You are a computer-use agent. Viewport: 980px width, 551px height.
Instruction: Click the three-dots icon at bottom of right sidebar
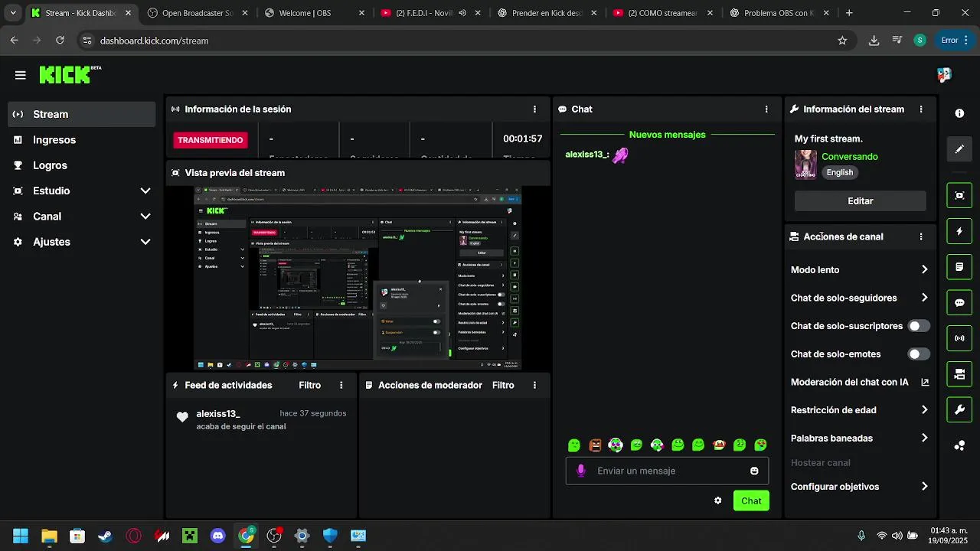coord(959,445)
